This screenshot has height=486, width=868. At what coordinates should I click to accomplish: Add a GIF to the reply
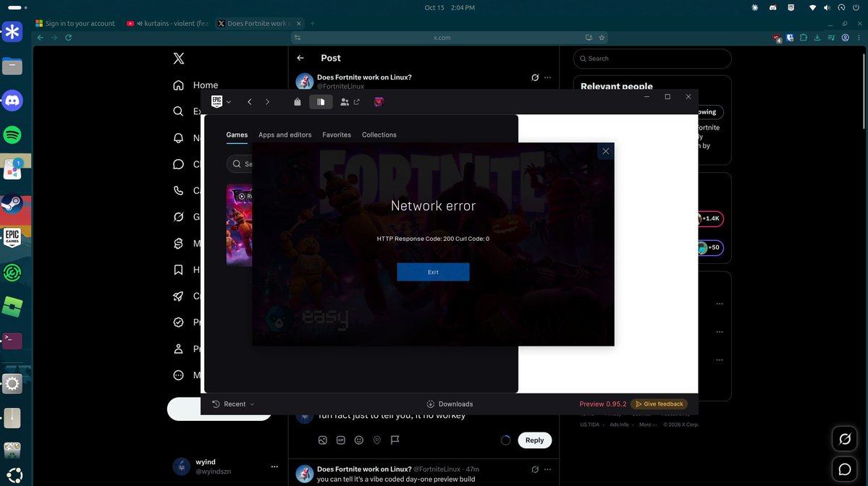pos(341,440)
